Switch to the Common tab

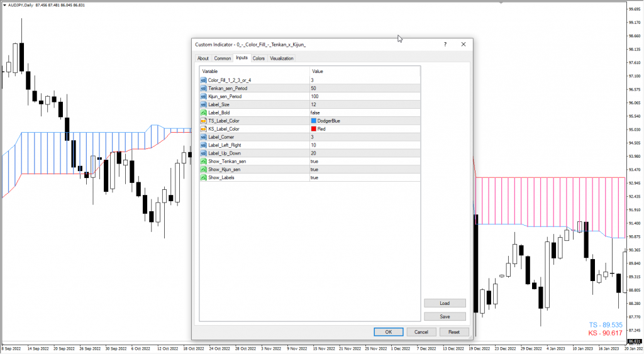pyautogui.click(x=223, y=58)
